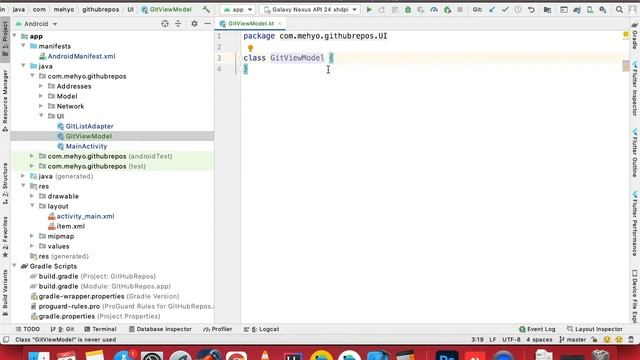
Task: Click the yellow intention lightbulb in the editor
Action: [250, 49]
